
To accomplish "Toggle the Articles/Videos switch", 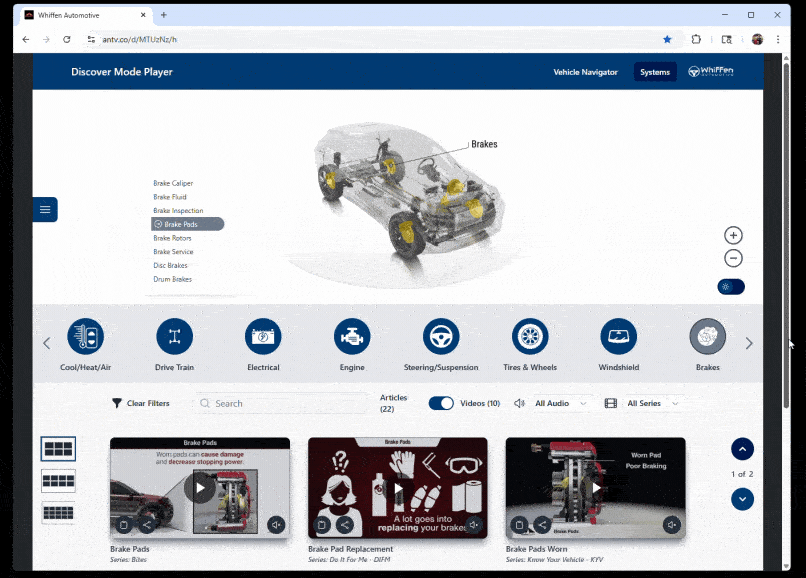I will coord(441,403).
